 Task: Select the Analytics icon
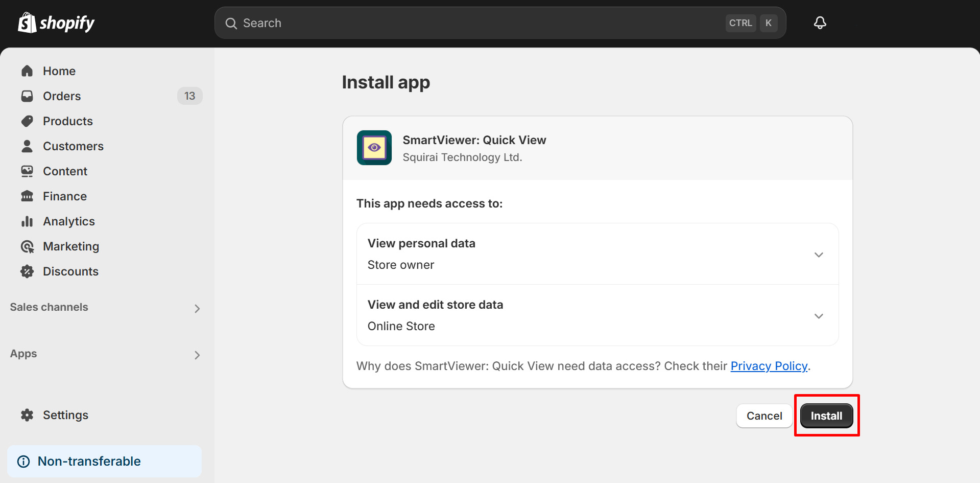pos(27,221)
